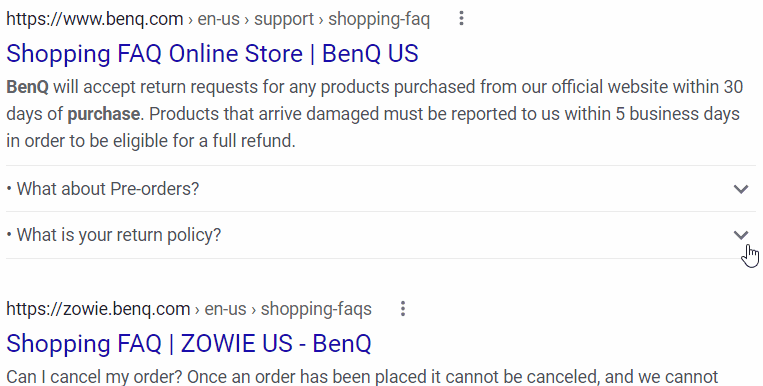Open 'Shopping FAQ | ZOWIE US - BenQ' result
The height and width of the screenshot is (386, 763).
189,344
